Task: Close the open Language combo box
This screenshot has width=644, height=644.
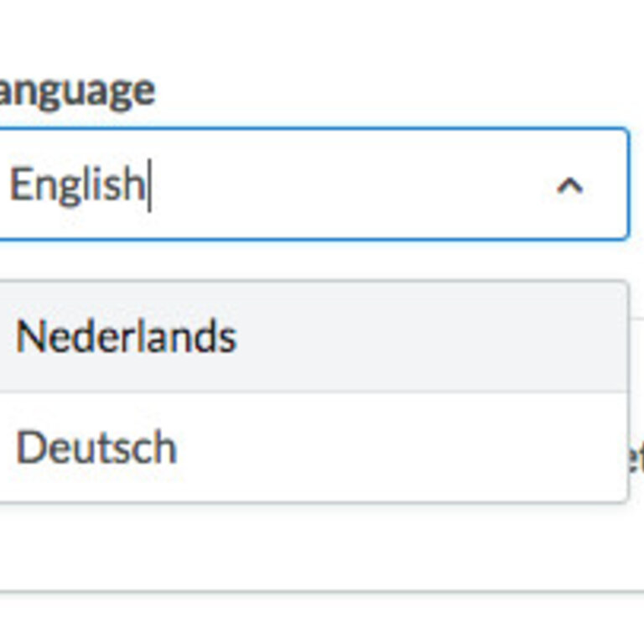Action: pyautogui.click(x=569, y=185)
